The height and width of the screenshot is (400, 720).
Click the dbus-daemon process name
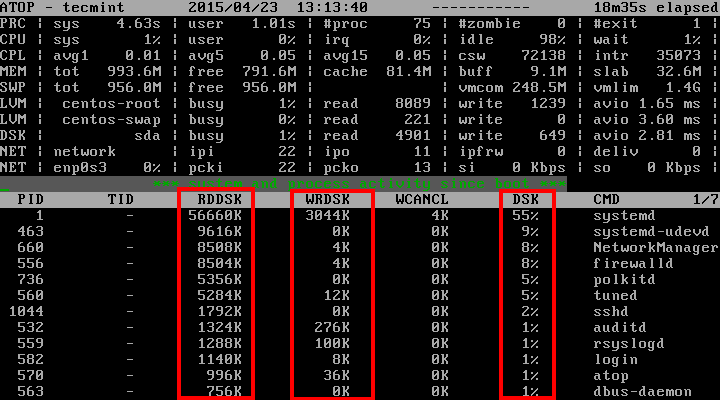click(x=641, y=391)
